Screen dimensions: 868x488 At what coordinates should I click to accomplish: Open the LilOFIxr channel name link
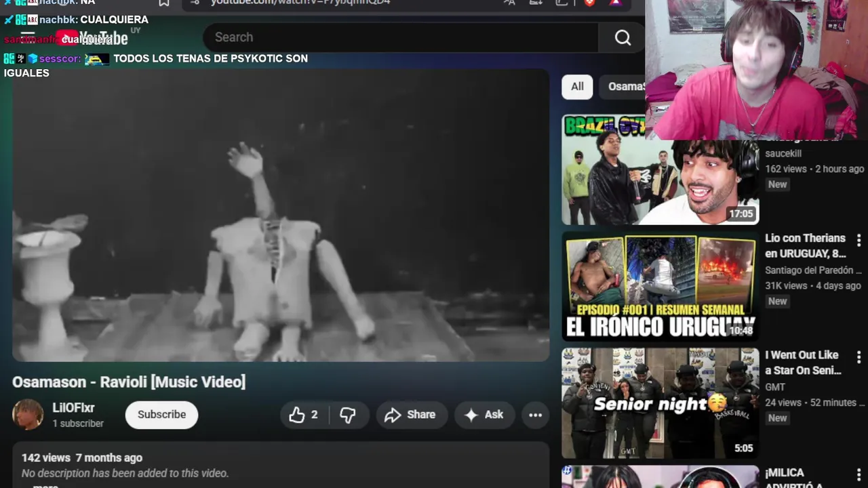click(73, 408)
